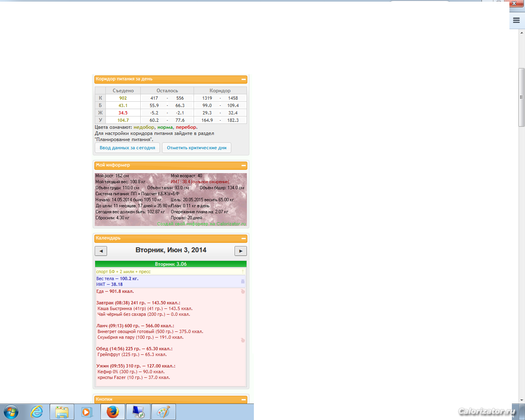Click the Каша Быстринка food entry
Image resolution: width=525 pixels, height=420 pixels.
[145, 308]
